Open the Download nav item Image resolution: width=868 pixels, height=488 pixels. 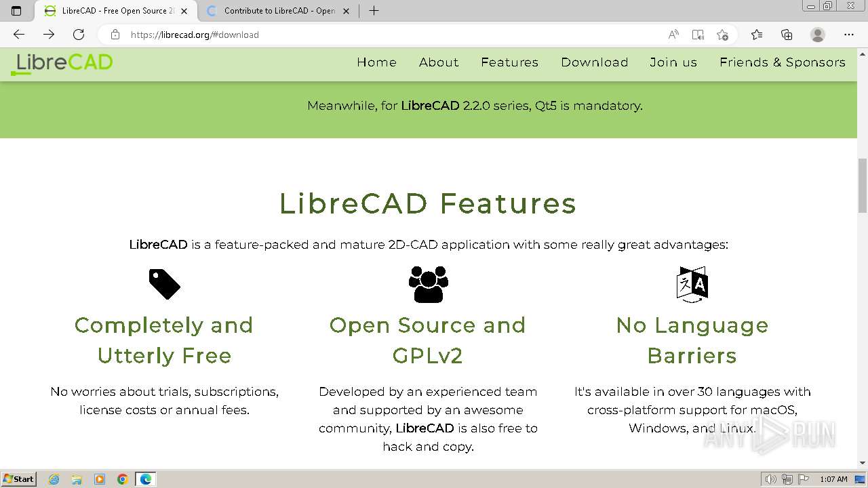pos(594,62)
